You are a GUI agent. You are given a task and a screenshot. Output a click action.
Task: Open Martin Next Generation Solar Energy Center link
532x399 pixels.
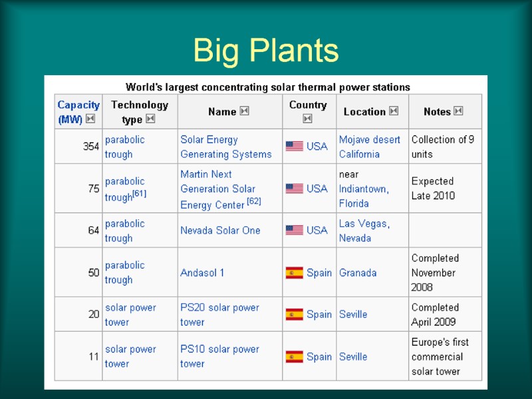click(x=217, y=189)
